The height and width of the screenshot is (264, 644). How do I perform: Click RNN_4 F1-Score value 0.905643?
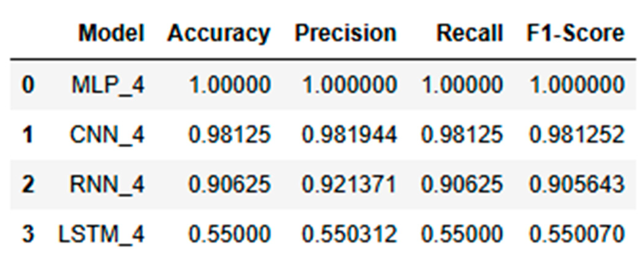(577, 184)
